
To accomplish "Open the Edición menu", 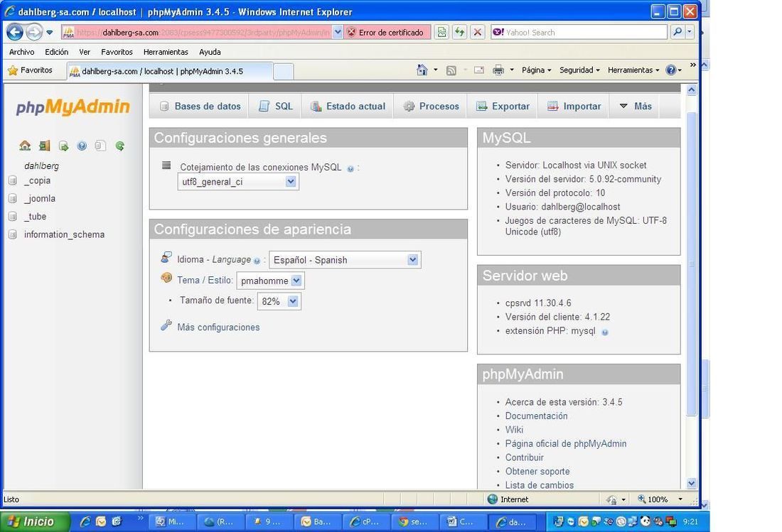I will point(56,52).
